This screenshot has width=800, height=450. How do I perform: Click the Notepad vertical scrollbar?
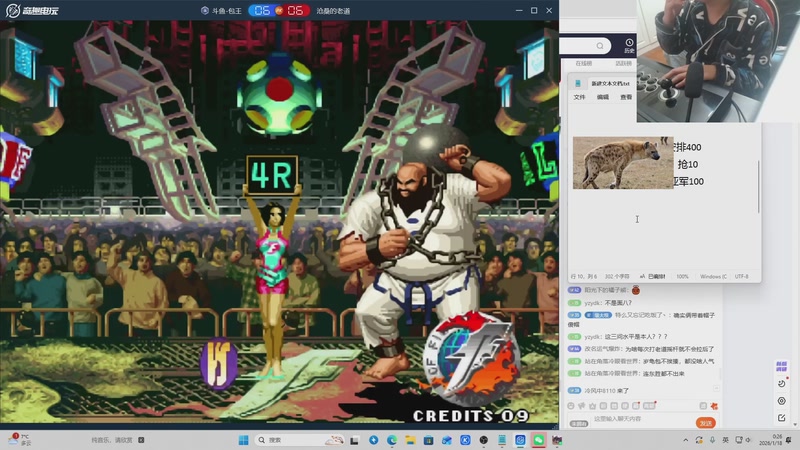coord(759,187)
